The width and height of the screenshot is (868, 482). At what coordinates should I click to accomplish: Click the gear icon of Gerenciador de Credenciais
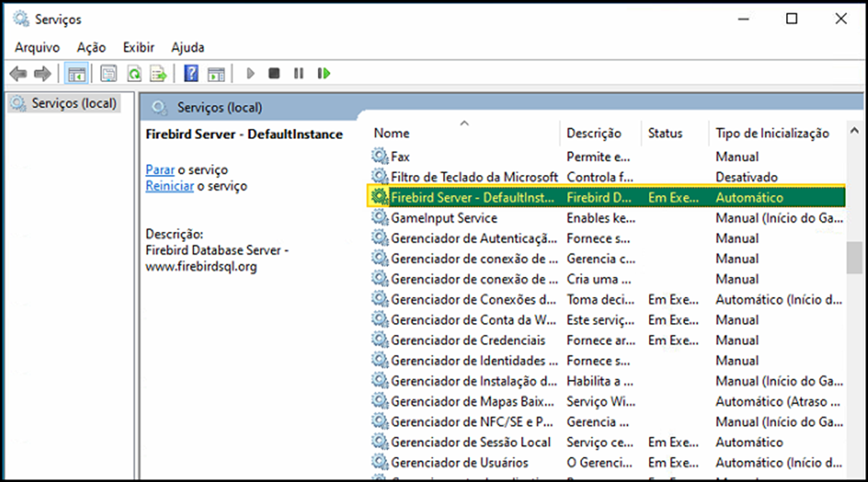[x=380, y=341]
